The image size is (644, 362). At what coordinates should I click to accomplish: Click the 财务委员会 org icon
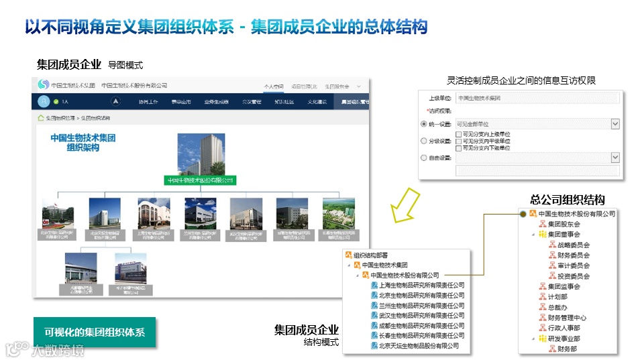pyautogui.click(x=552, y=255)
